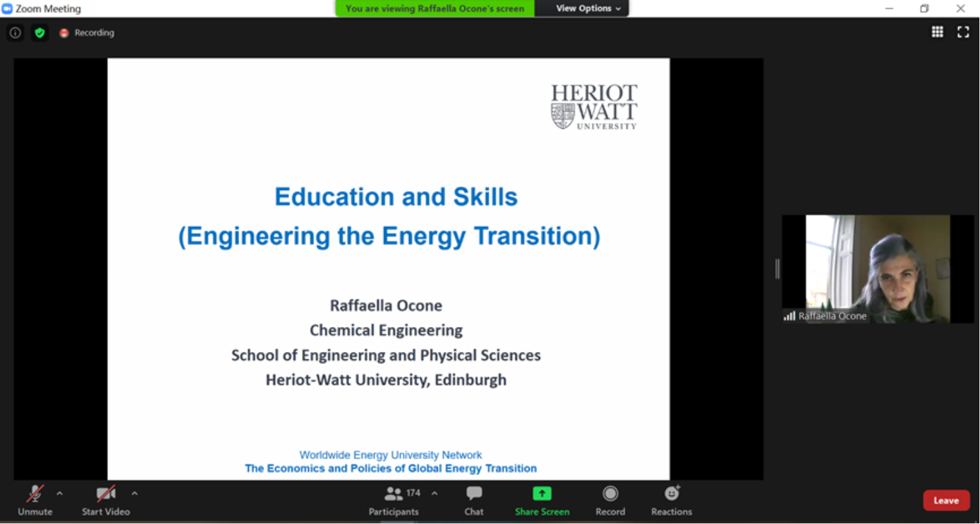The image size is (980, 524).
Task: Expand the arrow next to Participants count
Action: tap(434, 493)
